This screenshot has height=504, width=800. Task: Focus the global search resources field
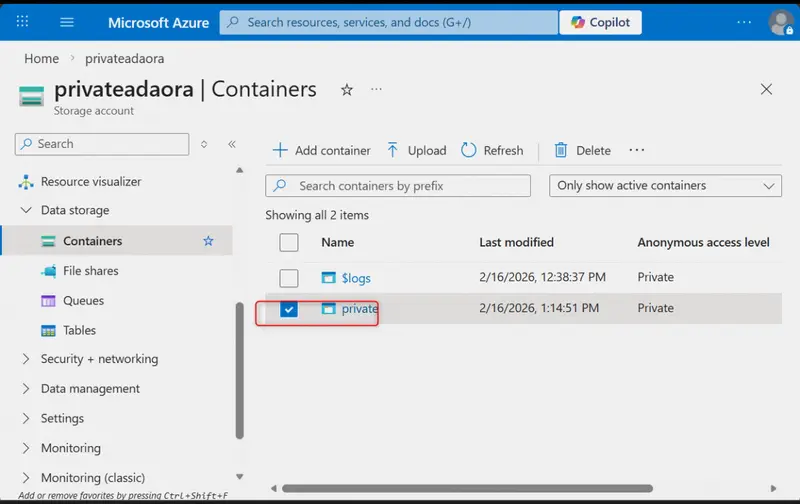(x=389, y=22)
